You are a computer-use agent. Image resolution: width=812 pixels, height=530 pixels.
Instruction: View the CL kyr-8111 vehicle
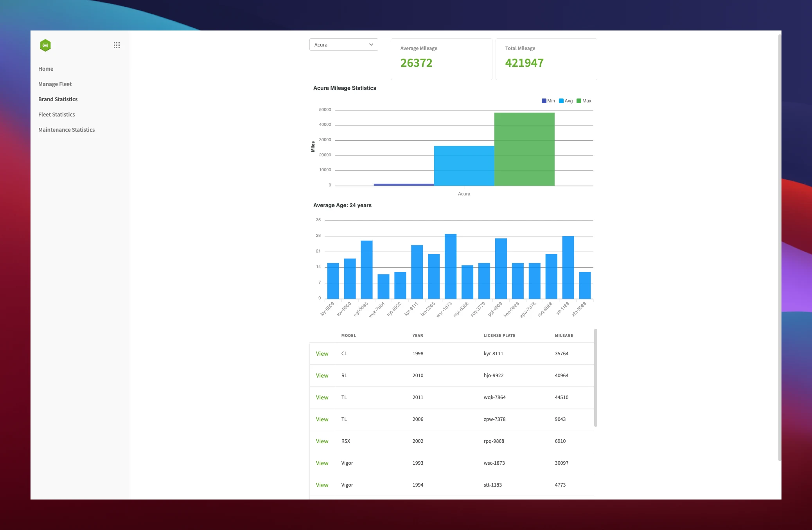pyautogui.click(x=322, y=354)
